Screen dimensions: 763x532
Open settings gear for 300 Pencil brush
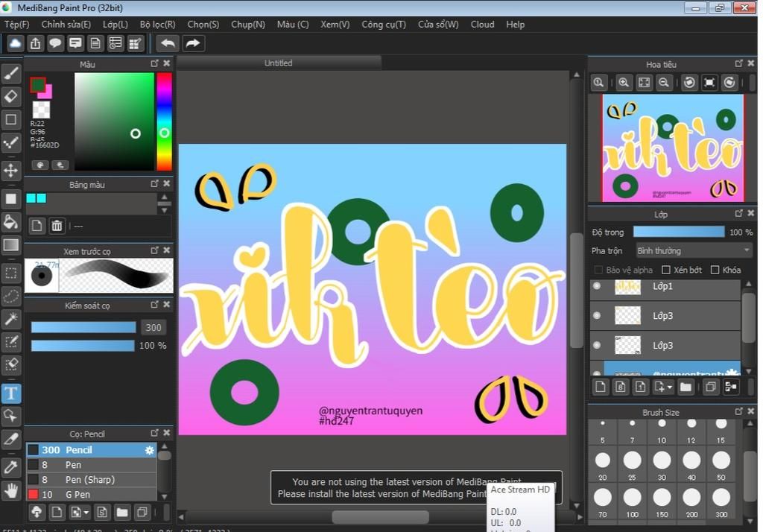coord(149,450)
